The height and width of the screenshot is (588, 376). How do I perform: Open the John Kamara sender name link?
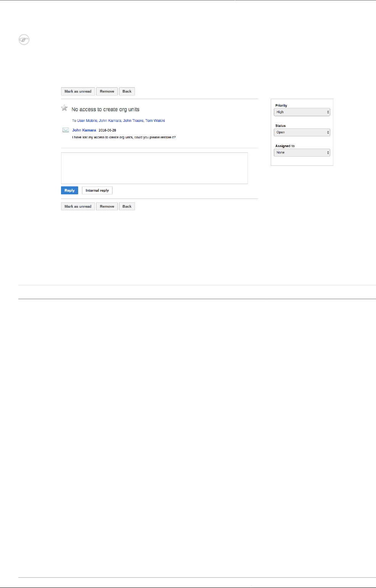(84, 130)
